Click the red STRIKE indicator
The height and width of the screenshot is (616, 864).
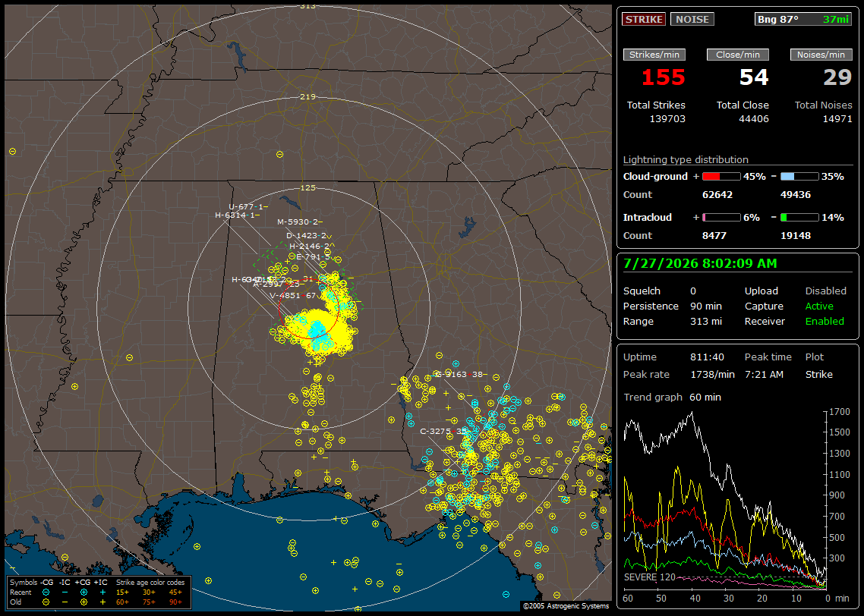[644, 19]
